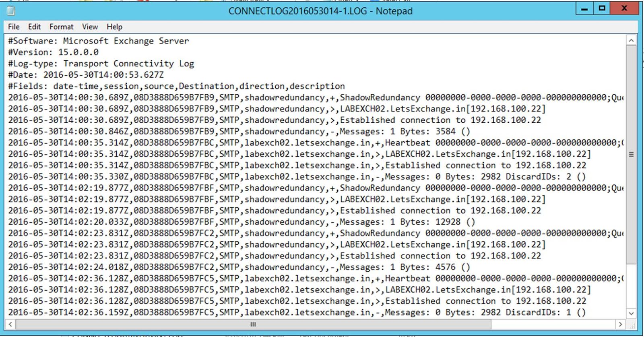Screen dimensions: 644x337
Task: Click the '#Software: Microsoft Exchange Server' line
Action: [x=99, y=41]
